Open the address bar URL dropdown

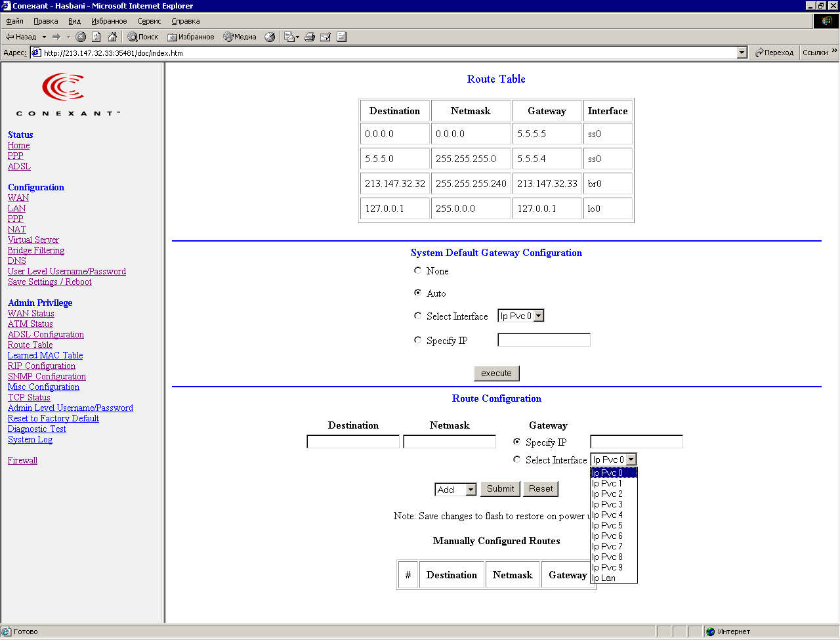point(742,53)
